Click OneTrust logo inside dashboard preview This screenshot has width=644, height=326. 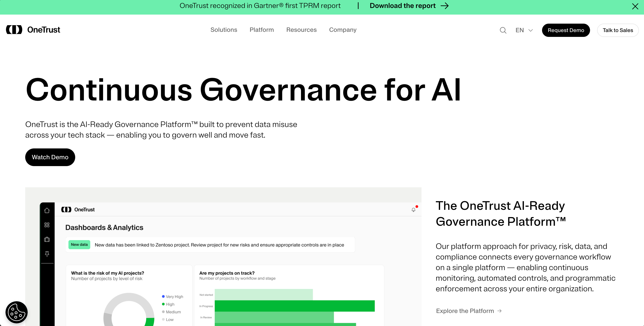[x=78, y=209]
